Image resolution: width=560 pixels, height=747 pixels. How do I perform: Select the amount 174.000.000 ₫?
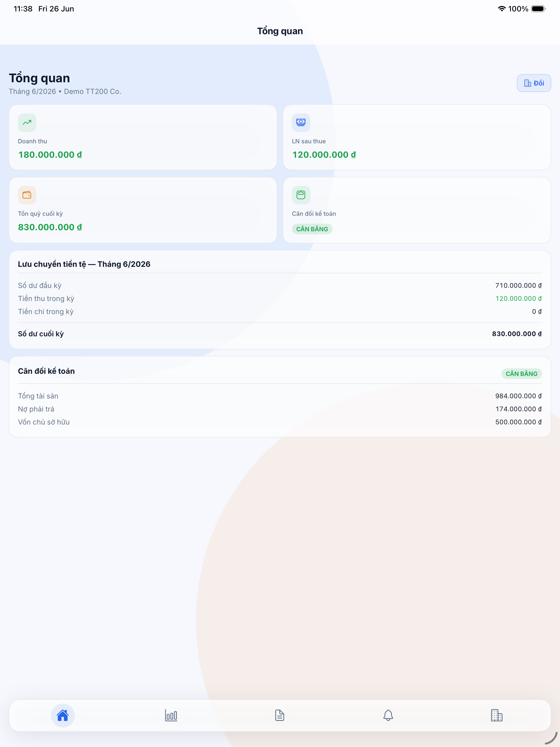click(x=518, y=409)
